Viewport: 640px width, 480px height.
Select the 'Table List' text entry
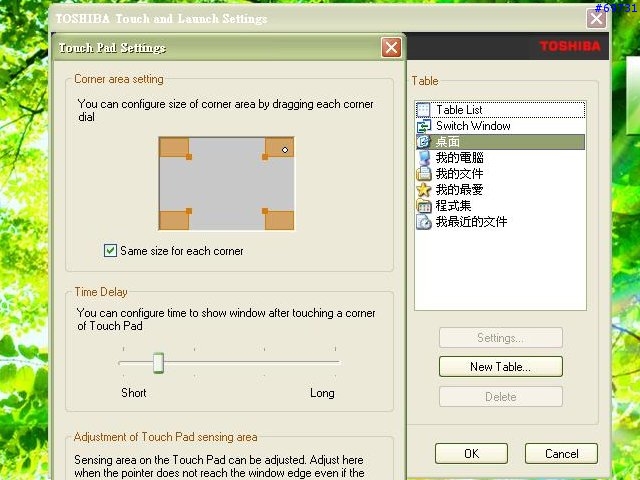459,110
